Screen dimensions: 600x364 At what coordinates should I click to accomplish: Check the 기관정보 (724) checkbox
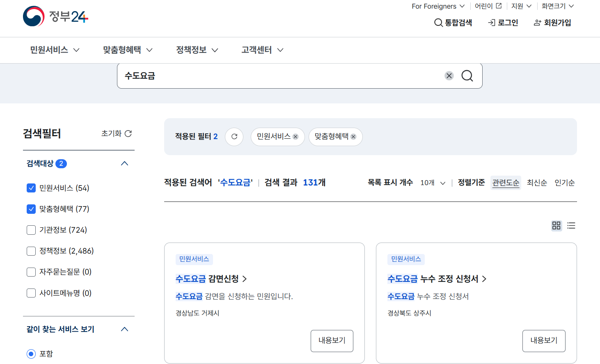pos(31,230)
